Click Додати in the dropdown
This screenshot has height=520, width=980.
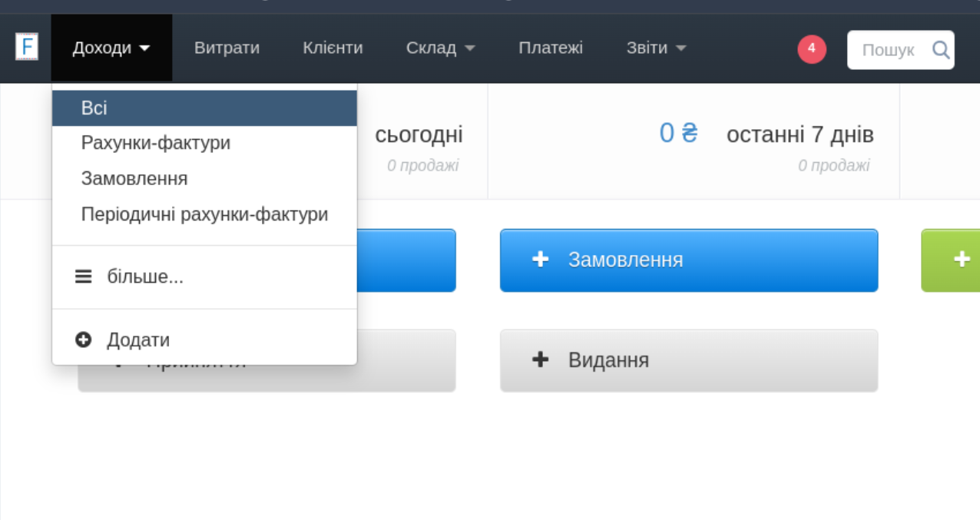click(204, 340)
